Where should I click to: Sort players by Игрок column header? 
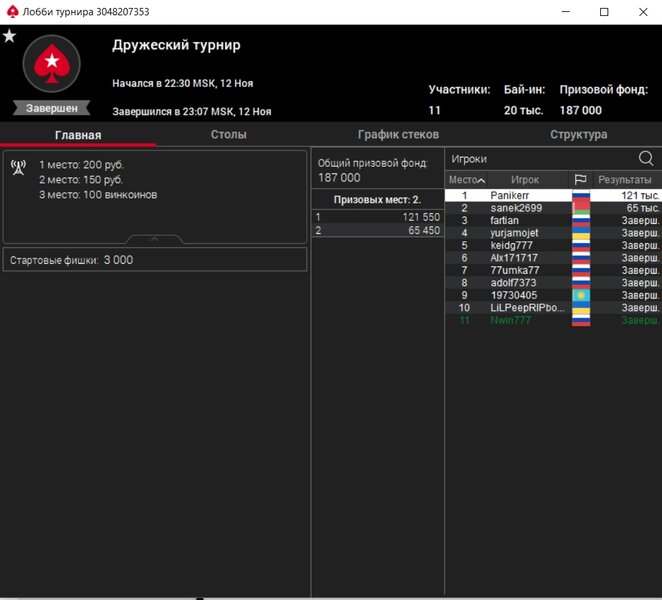click(524, 180)
